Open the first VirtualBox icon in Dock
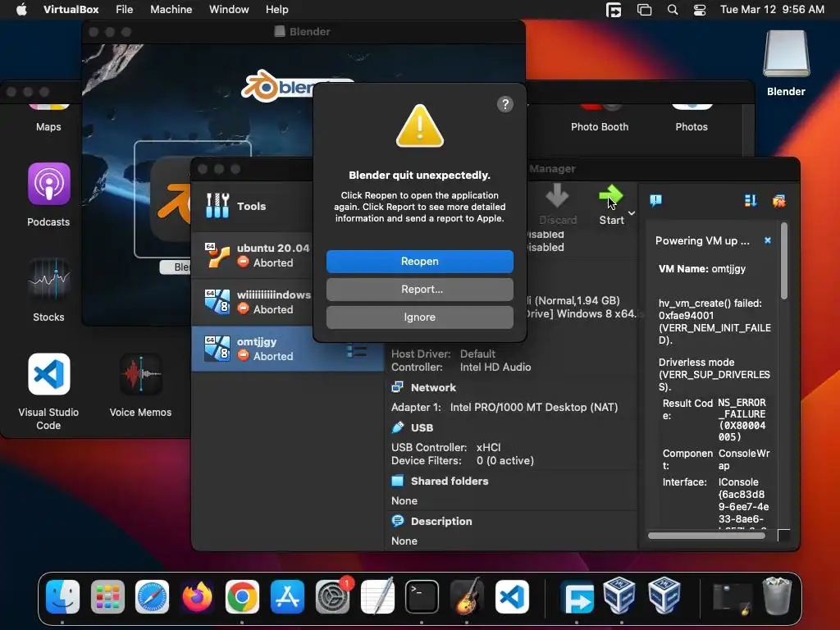Image resolution: width=840 pixels, height=630 pixels. tap(619, 596)
